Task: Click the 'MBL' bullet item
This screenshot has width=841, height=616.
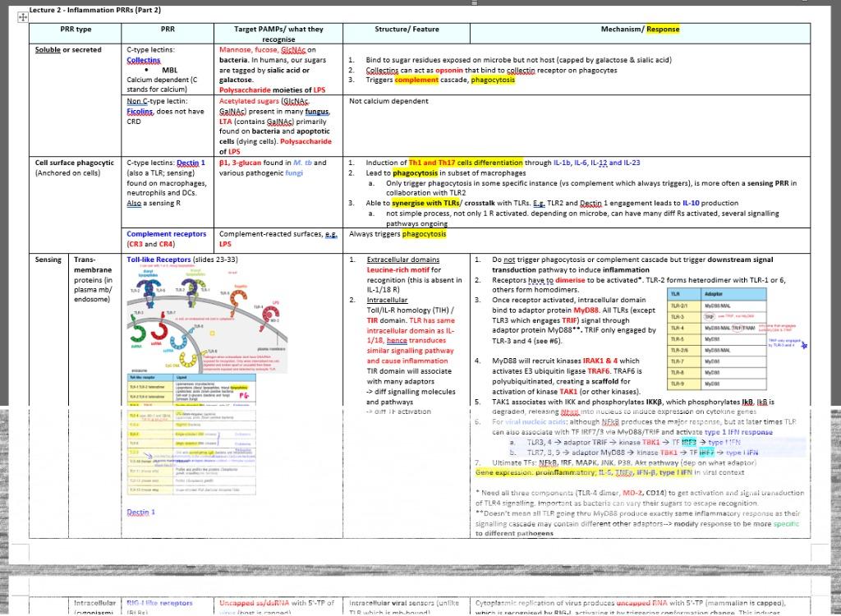Action: pos(169,71)
